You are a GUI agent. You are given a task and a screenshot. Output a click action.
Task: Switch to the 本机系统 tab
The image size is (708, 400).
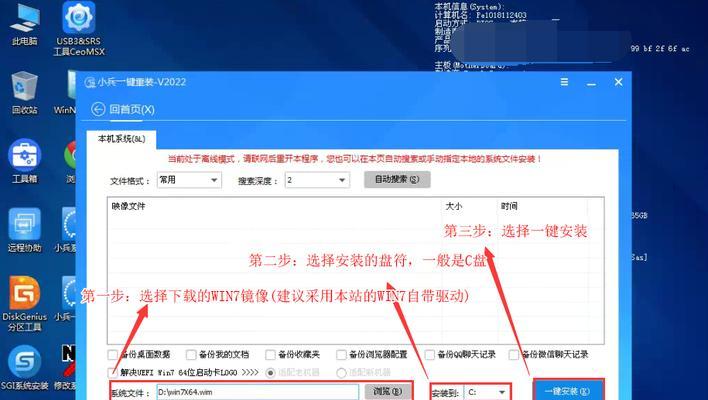pos(121,139)
